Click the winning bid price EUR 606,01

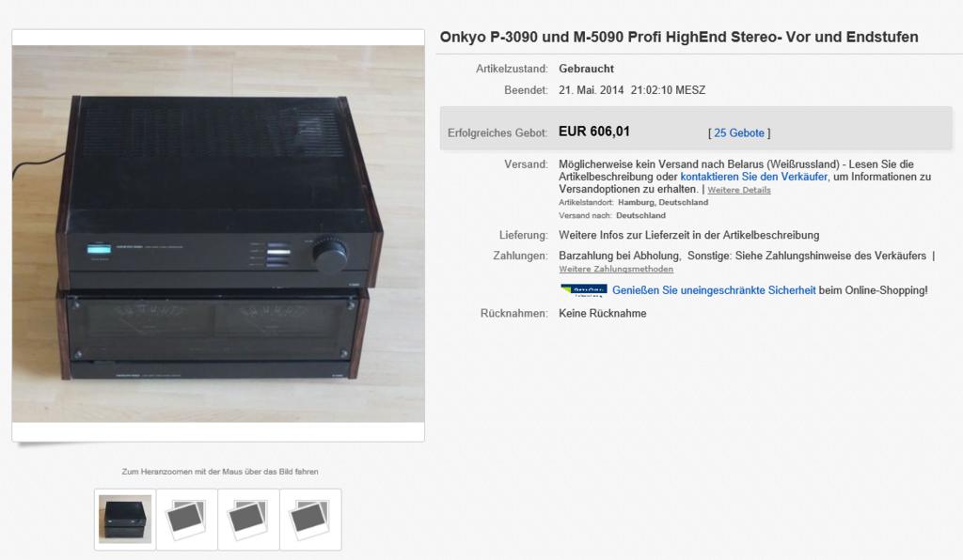tap(594, 132)
